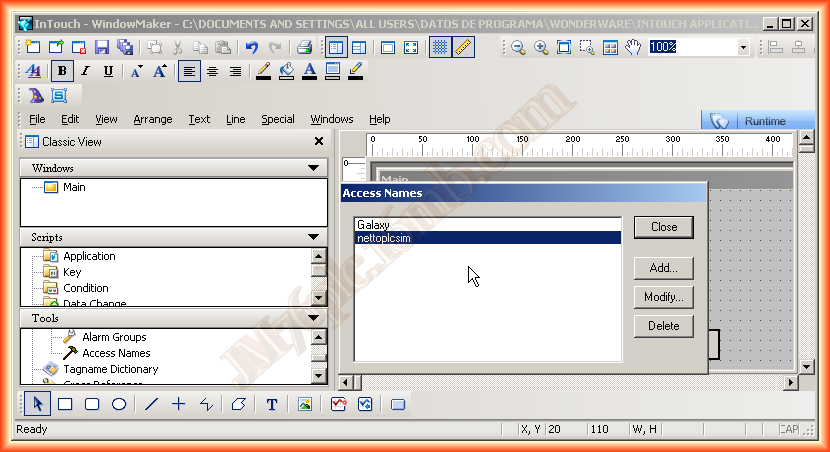Collapse the Windows panel section
The height and width of the screenshot is (452, 830).
click(315, 168)
